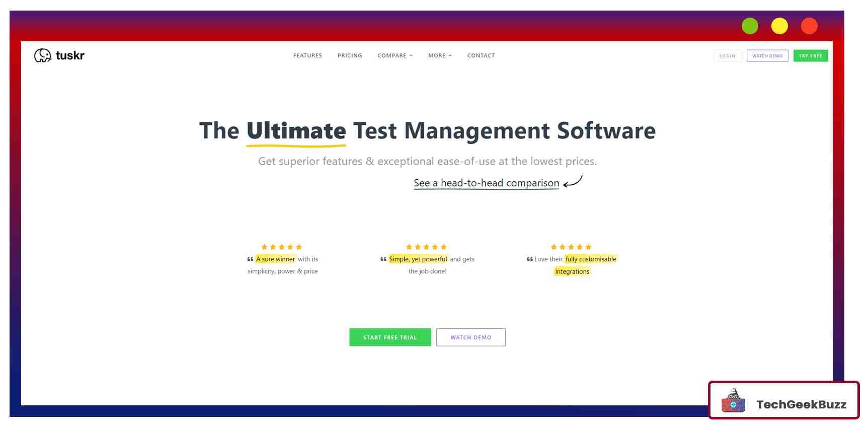Click the yellow circle window button
The image size is (868, 425).
point(779,26)
